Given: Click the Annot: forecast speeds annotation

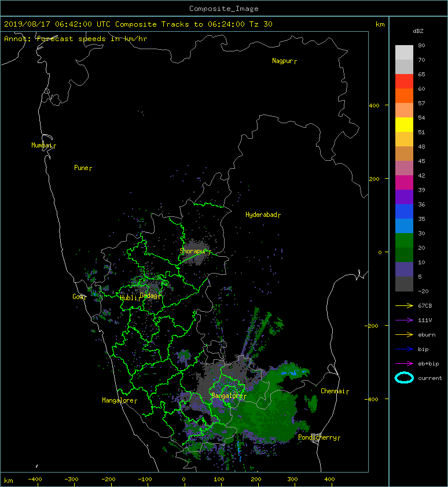Looking at the screenshot, I should click(x=76, y=39).
